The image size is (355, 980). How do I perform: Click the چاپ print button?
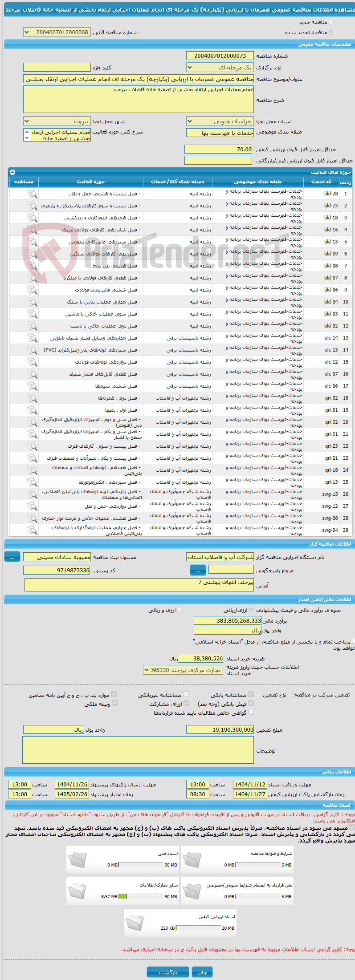click(x=202, y=972)
